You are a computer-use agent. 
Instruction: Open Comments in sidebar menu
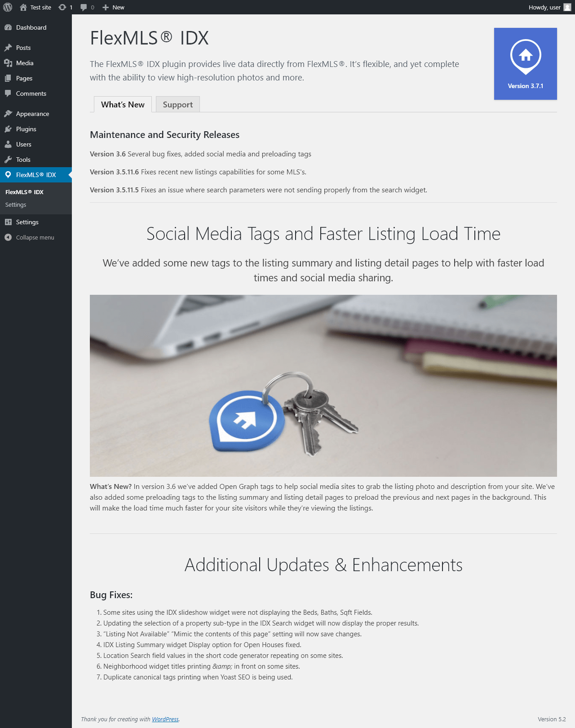pyautogui.click(x=36, y=93)
